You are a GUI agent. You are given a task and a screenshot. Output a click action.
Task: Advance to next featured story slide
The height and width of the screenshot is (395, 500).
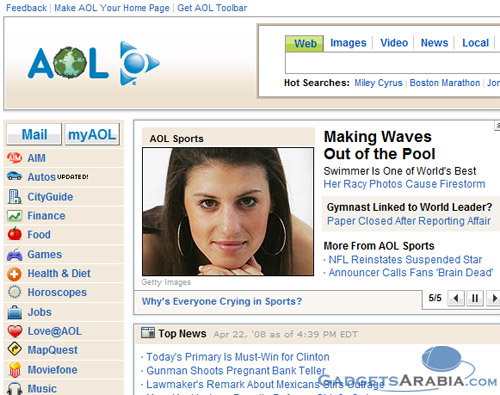[x=493, y=298]
